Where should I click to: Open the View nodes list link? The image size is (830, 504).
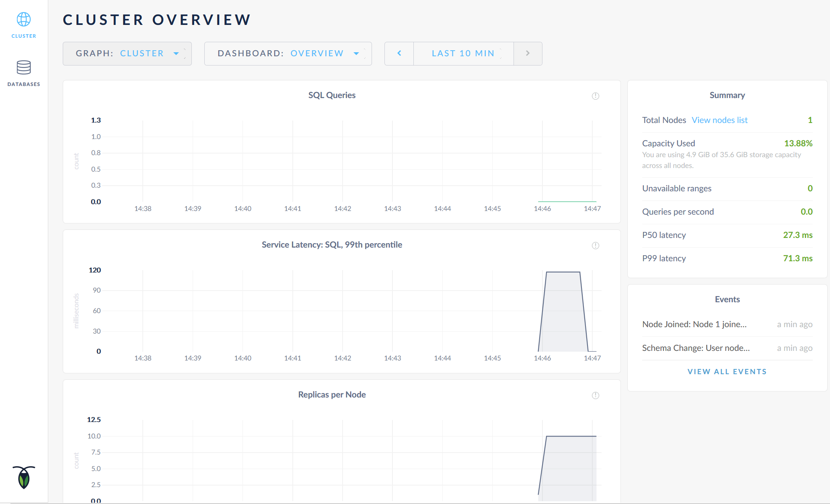click(x=719, y=120)
